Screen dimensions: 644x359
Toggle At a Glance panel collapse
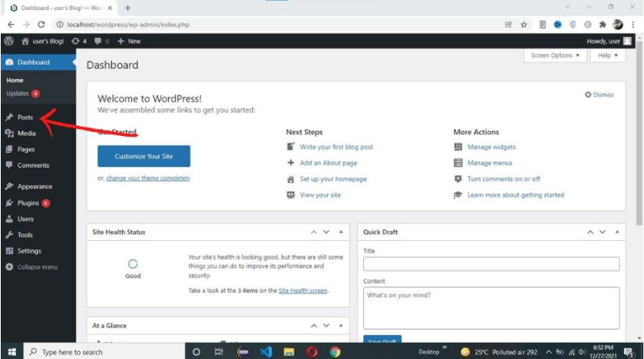click(341, 325)
